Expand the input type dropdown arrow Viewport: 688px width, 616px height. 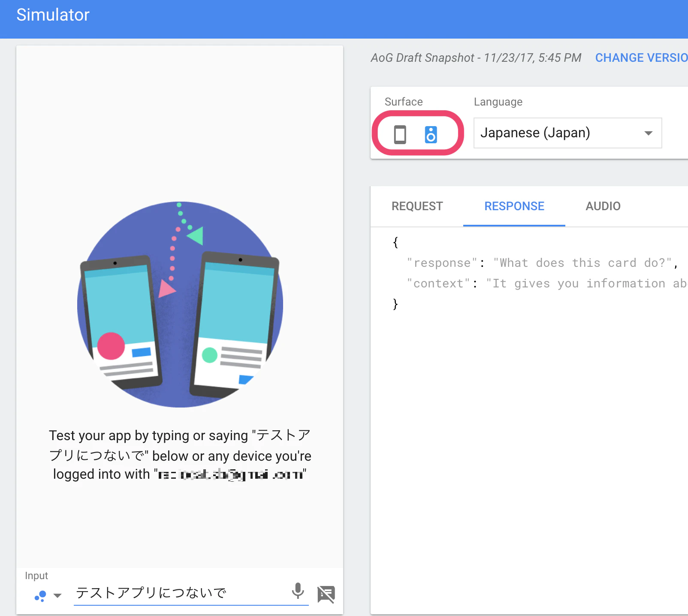(x=57, y=595)
